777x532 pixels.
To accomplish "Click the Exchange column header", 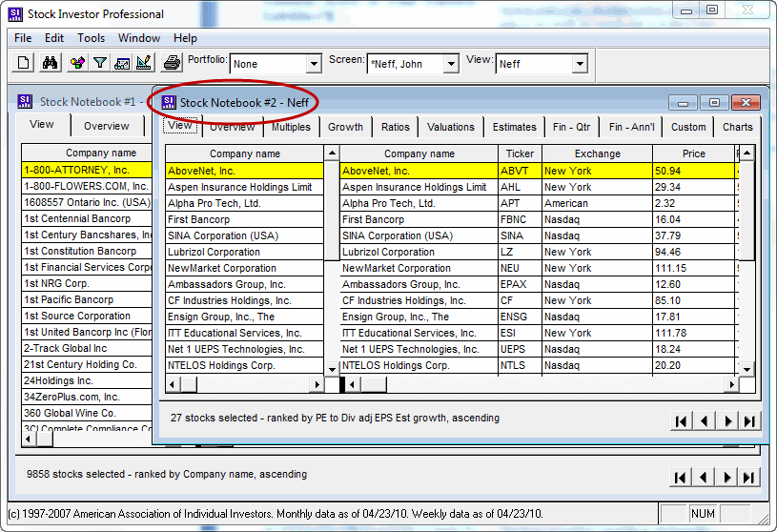I will (597, 153).
